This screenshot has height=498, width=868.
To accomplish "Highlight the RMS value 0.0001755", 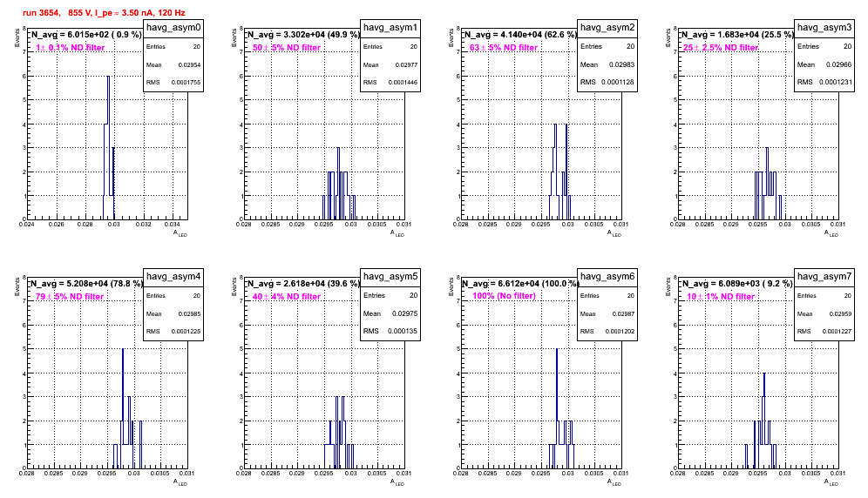I will tap(186, 83).
